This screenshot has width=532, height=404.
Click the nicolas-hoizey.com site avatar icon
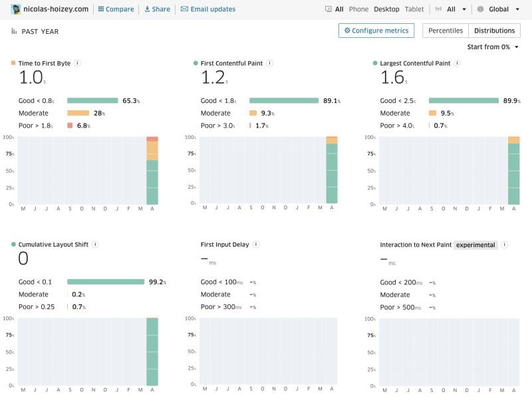[x=15, y=9]
